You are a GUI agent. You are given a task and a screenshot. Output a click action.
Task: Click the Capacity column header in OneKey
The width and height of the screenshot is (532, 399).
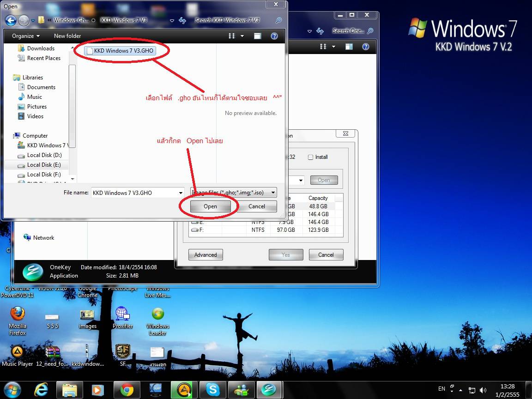pyautogui.click(x=318, y=198)
